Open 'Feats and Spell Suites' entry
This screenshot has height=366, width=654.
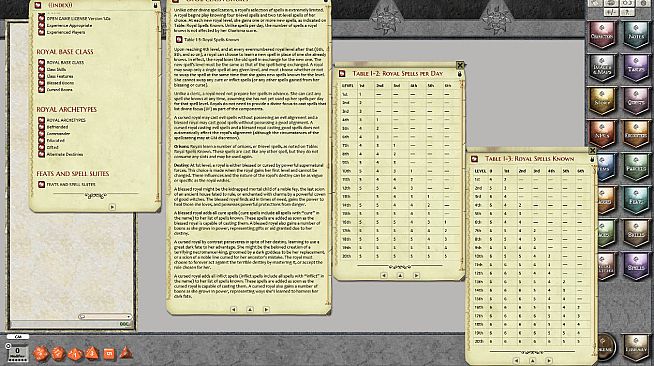(71, 184)
